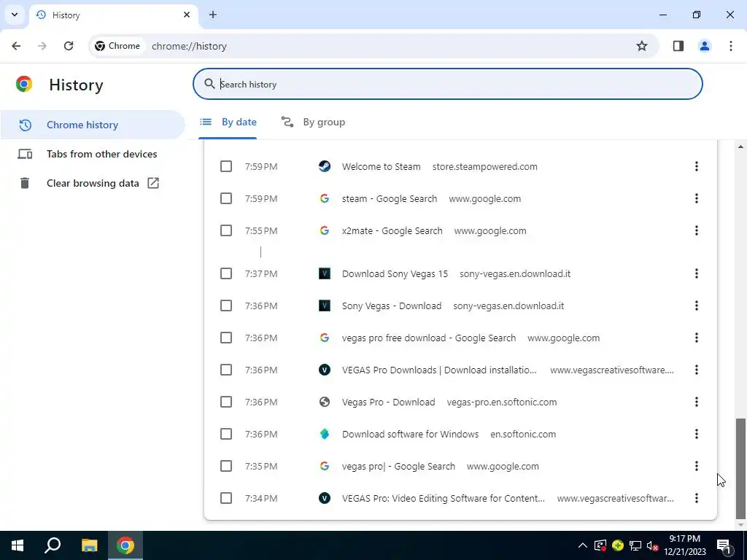Click Softonic favicon beside Download software for Windows

(x=325, y=434)
